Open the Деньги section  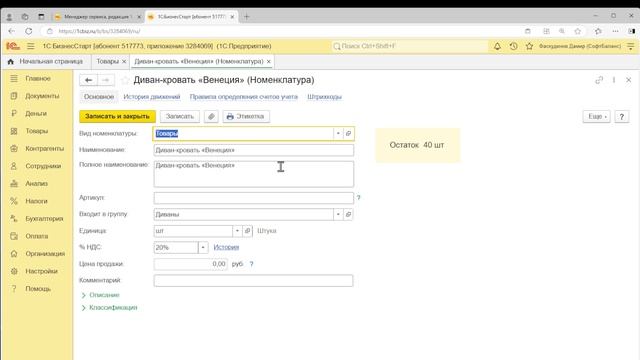click(x=37, y=113)
